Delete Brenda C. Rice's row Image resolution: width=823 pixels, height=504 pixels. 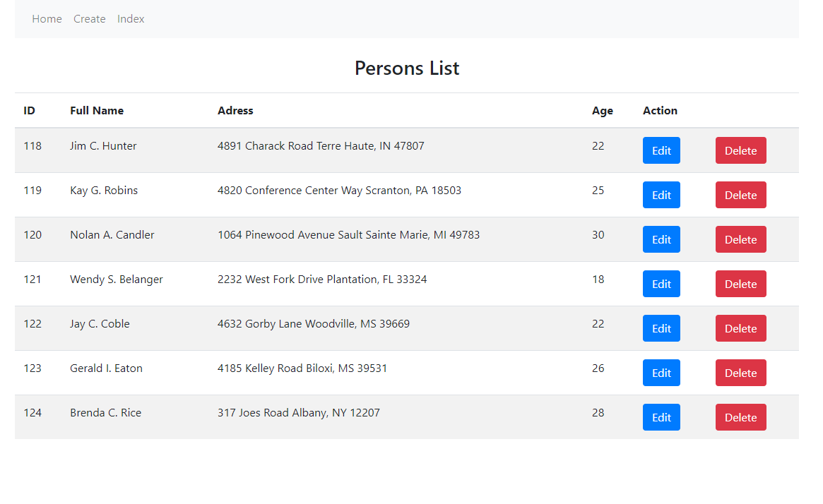click(x=740, y=416)
